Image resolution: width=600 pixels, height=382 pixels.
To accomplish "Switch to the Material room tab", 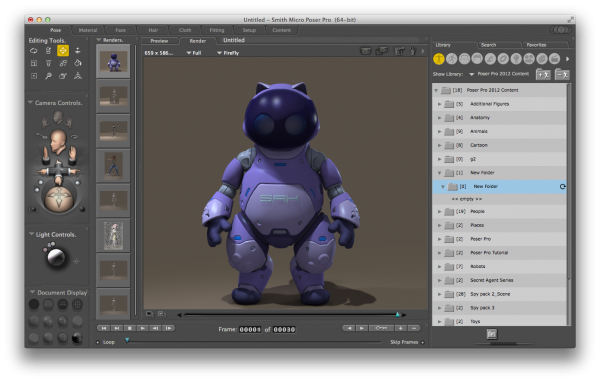I will (88, 30).
